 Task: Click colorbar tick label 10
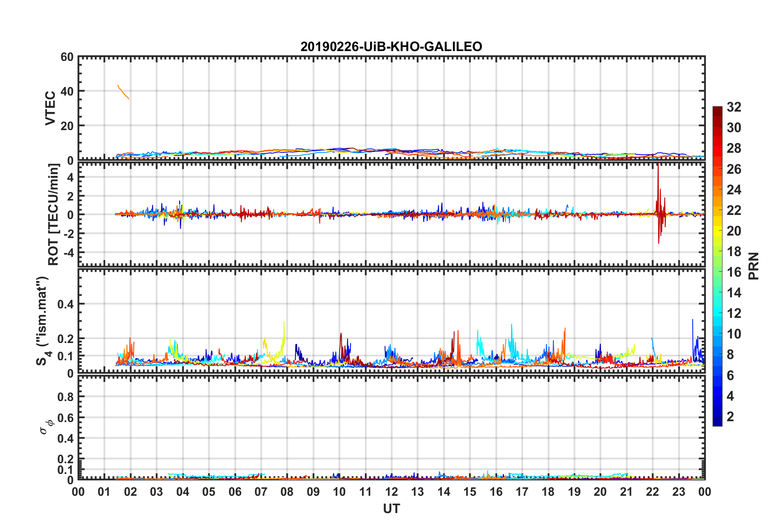(734, 334)
